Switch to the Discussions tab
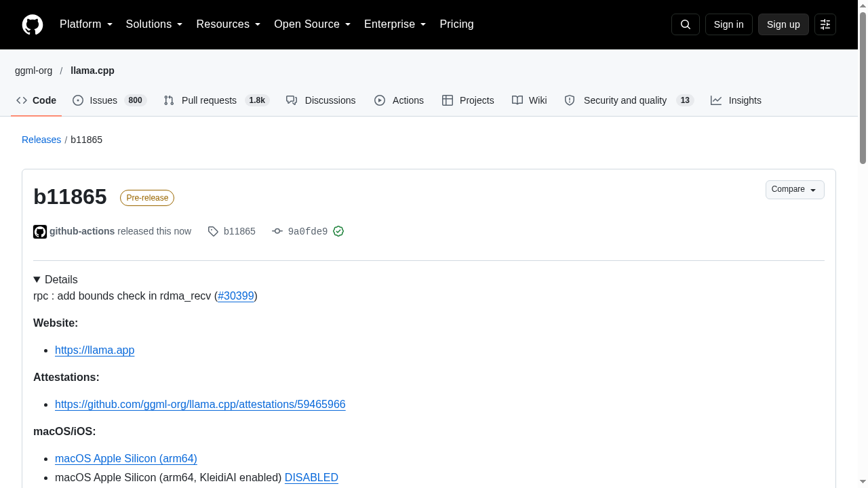 point(321,100)
